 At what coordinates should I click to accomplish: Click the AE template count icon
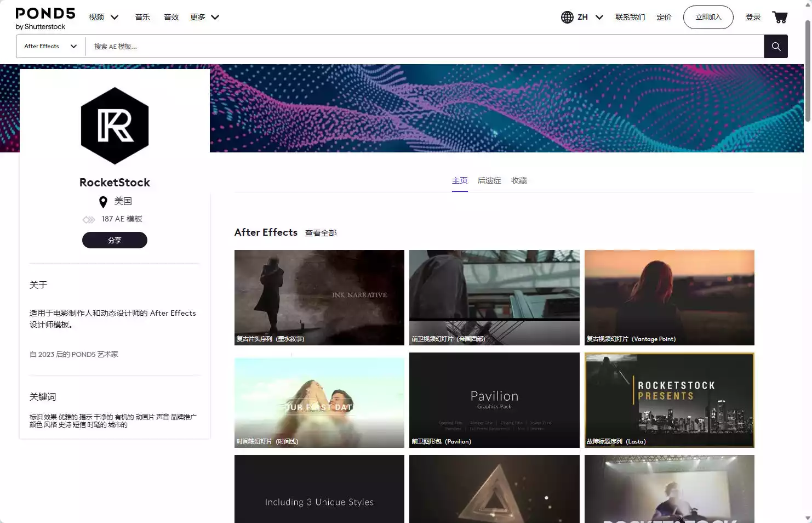click(x=89, y=219)
